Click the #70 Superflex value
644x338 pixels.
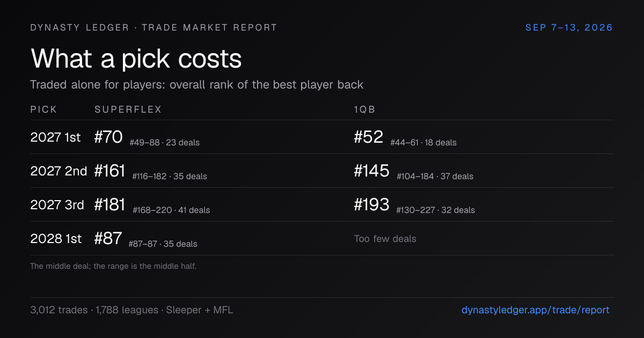pyautogui.click(x=108, y=137)
